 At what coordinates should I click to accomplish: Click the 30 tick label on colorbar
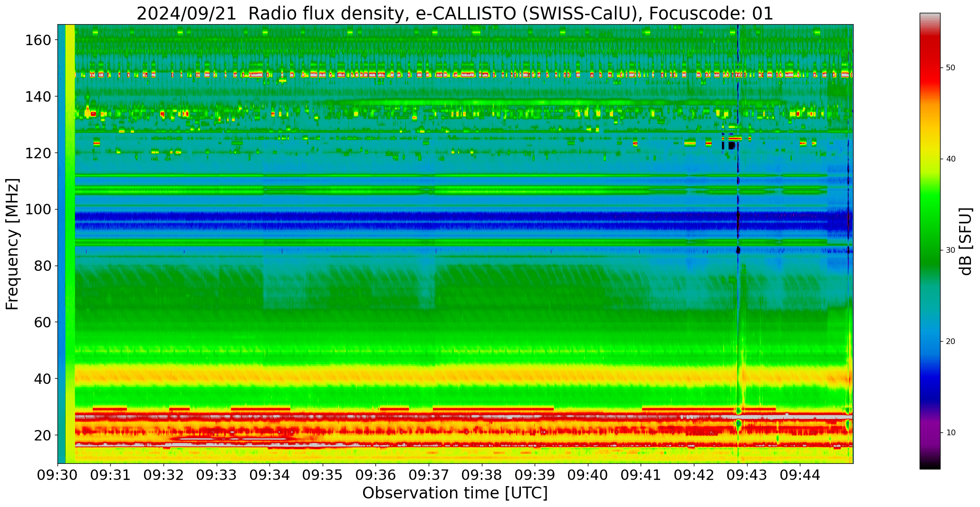(951, 250)
